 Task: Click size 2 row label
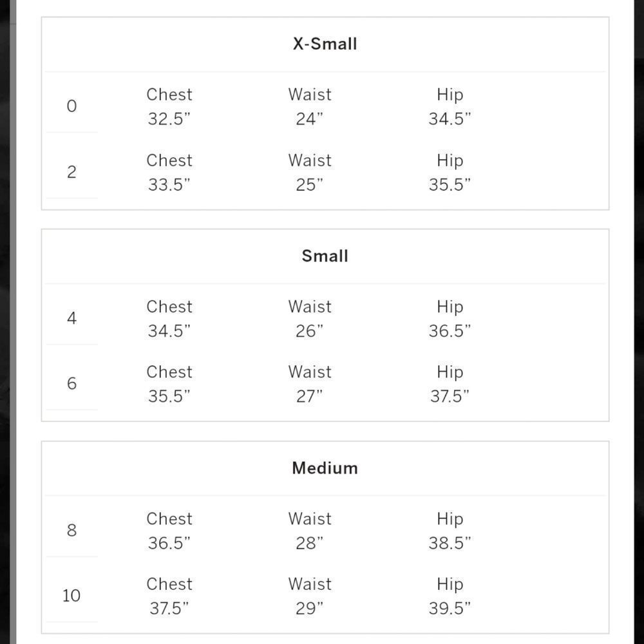click(x=71, y=172)
